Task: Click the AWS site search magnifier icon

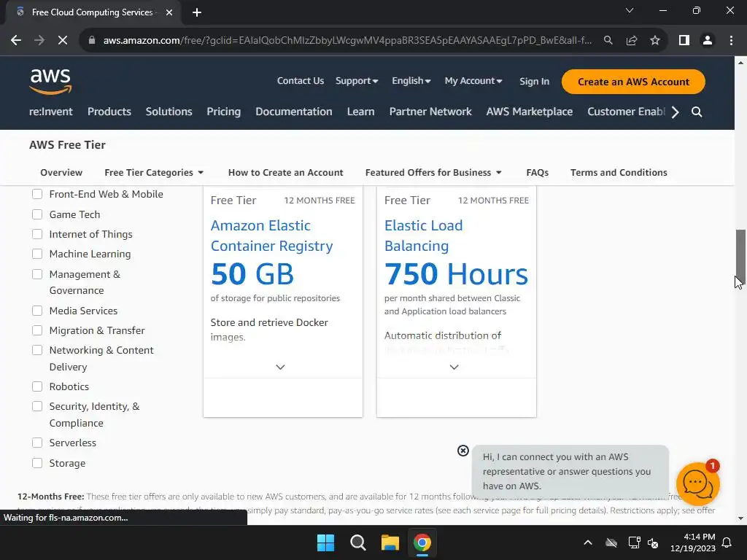Action: point(697,112)
